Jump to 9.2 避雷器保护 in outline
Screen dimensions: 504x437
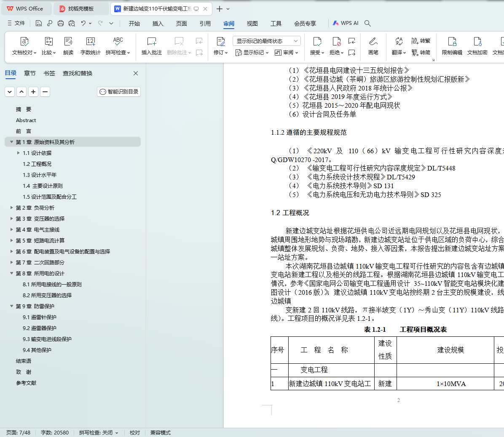coord(40,328)
